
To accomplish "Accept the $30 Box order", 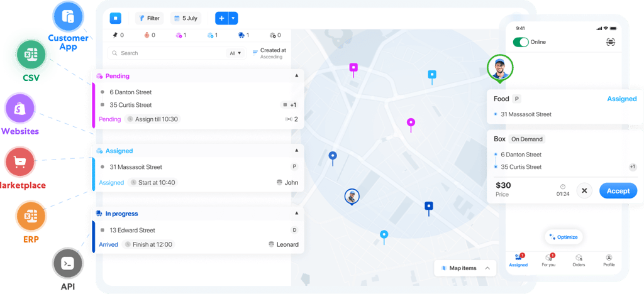I will (x=618, y=191).
